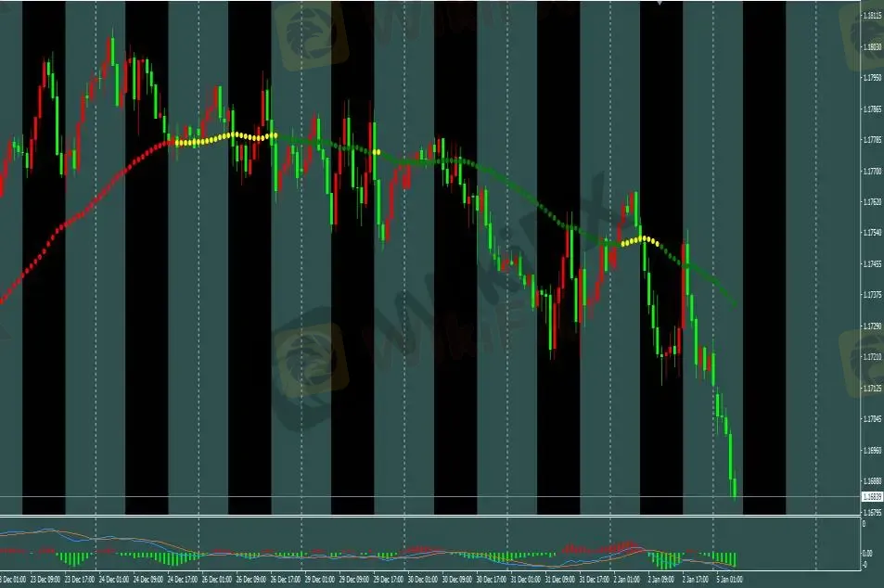884x588 pixels.
Task: Click the 2 Jan 09:00 time axis label
Action: (x=662, y=579)
